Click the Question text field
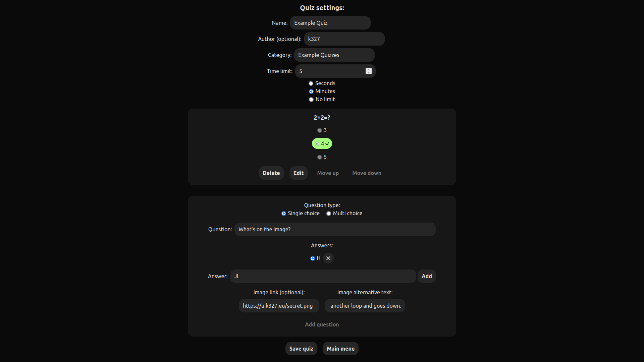 pos(335,229)
